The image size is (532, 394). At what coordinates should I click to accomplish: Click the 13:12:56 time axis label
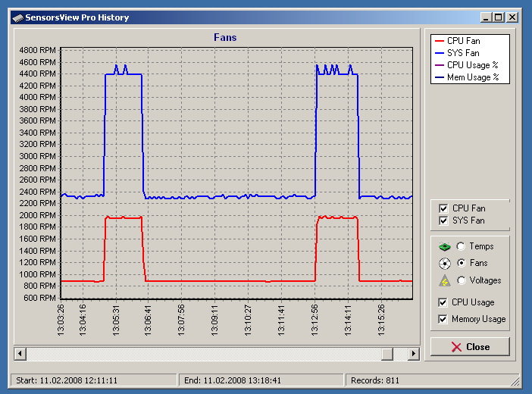315,320
